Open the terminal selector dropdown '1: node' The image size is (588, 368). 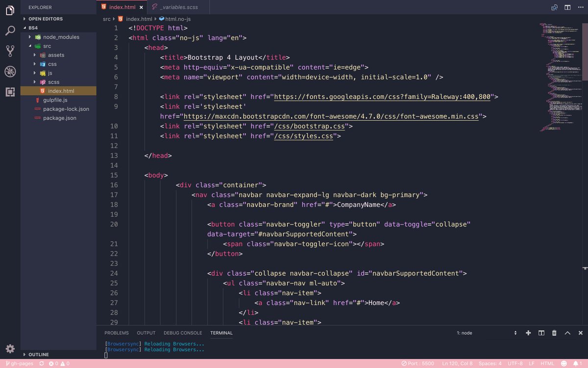coord(487,333)
